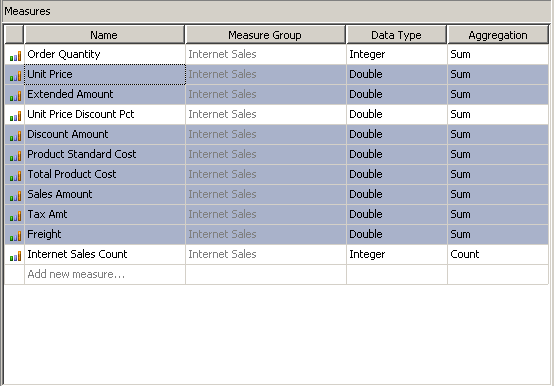This screenshot has width=554, height=386.
Task: Click the Double data type for Total Product Cost
Action: tap(397, 174)
